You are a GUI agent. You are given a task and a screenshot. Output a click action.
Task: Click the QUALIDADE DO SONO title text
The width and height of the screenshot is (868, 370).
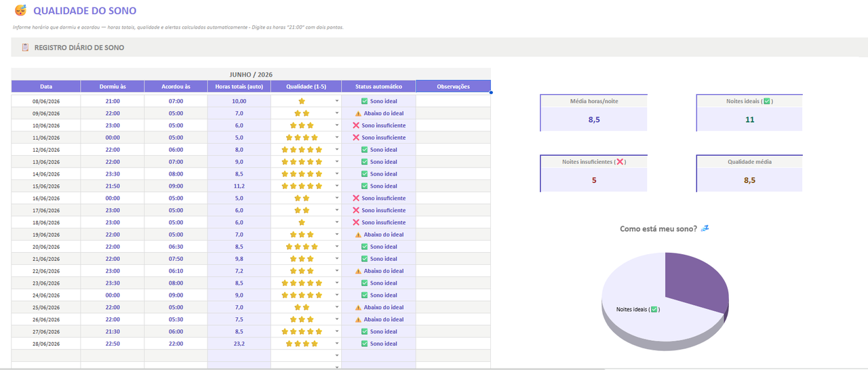(85, 11)
